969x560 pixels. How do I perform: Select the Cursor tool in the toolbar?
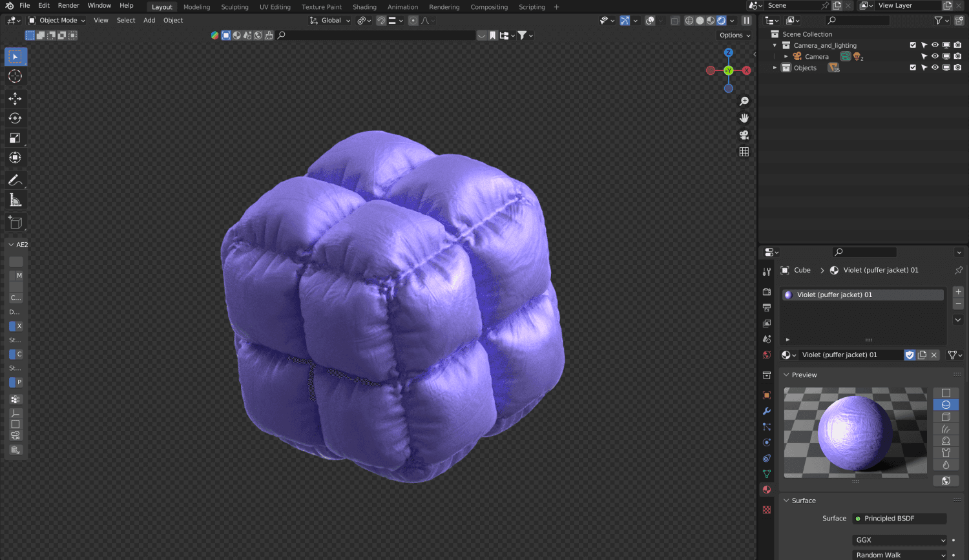(x=15, y=76)
